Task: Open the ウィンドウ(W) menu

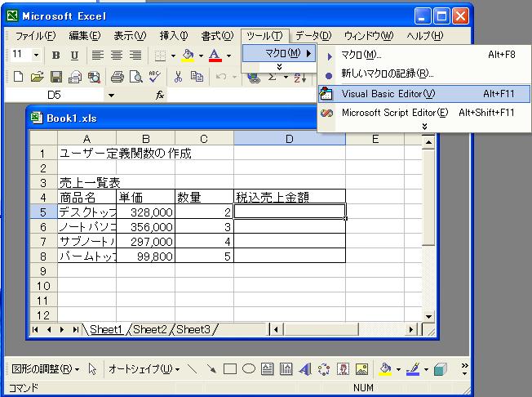Action: click(369, 36)
